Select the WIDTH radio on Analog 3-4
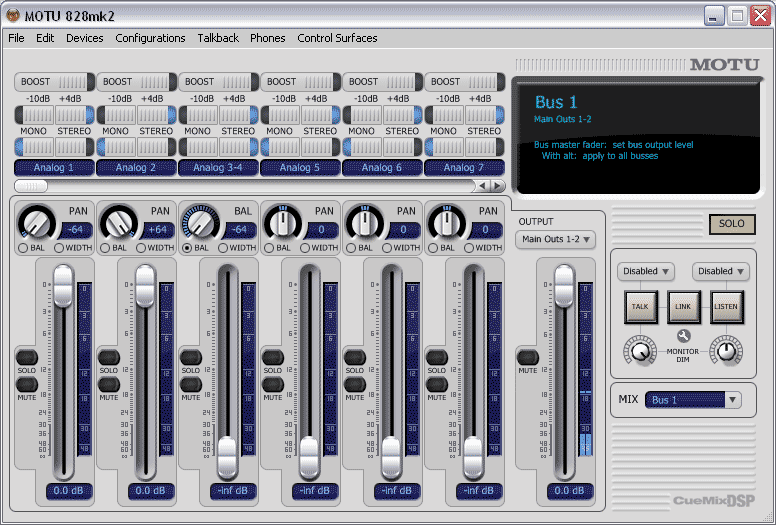The image size is (776, 525). pyautogui.click(x=223, y=248)
